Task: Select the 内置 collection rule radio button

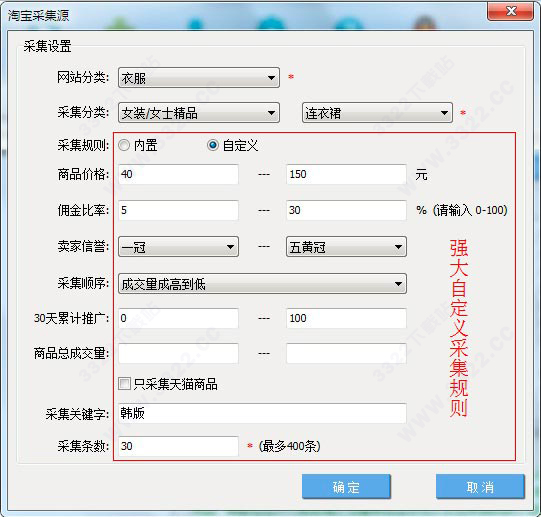Action: [x=124, y=145]
